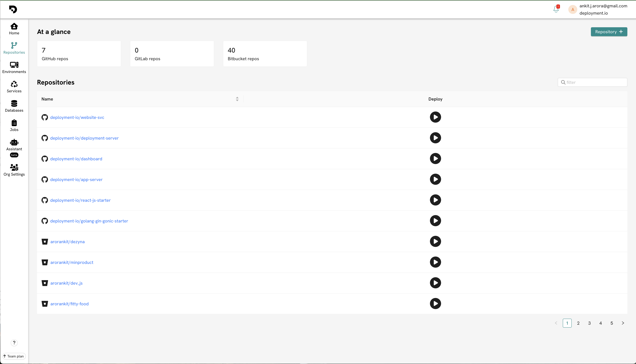Click the Repository add button
The height and width of the screenshot is (364, 636).
tap(609, 32)
